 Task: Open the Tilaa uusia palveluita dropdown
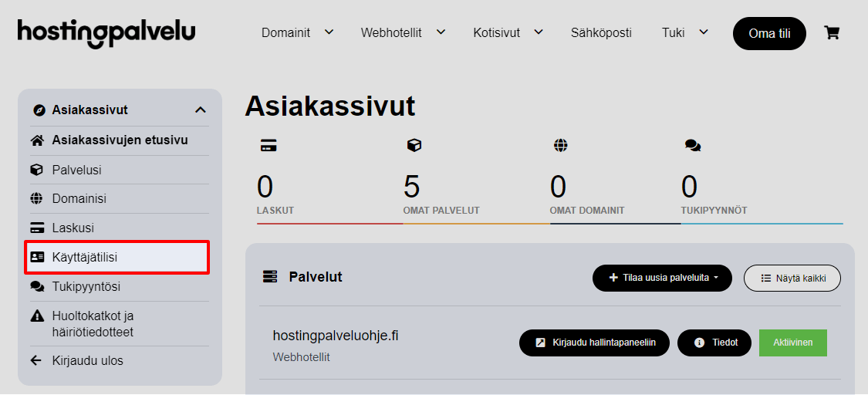tap(662, 278)
